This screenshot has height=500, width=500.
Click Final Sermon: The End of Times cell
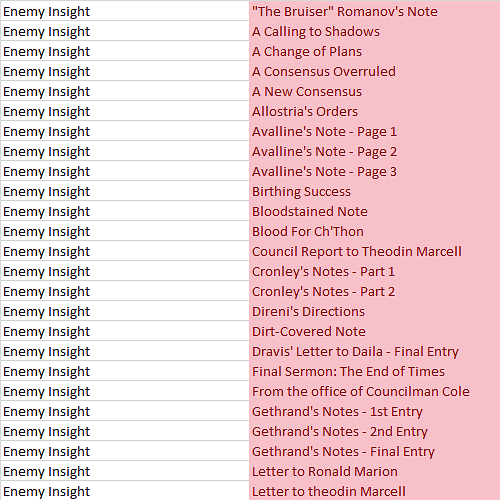pyautogui.click(x=374, y=371)
